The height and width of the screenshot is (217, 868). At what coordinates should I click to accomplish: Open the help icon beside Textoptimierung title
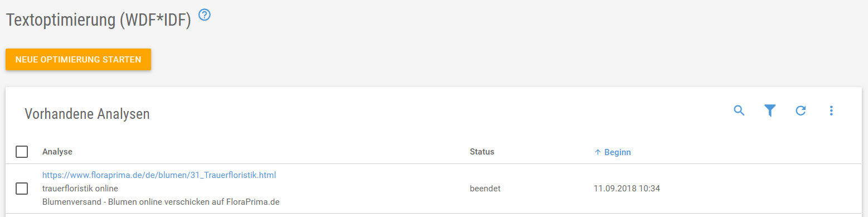[205, 16]
